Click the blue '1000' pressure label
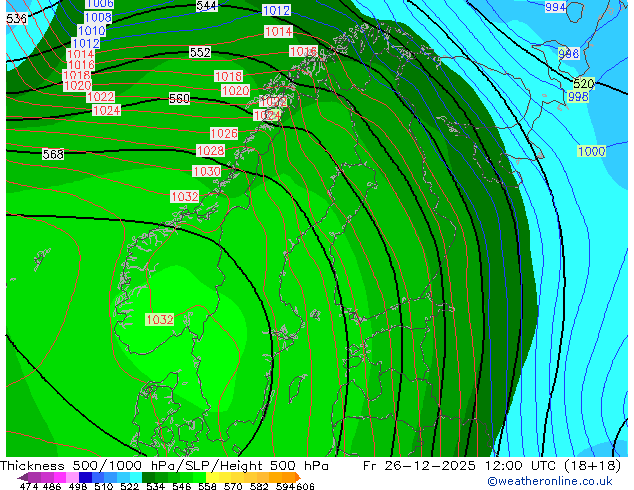The height and width of the screenshot is (490, 634). click(592, 151)
